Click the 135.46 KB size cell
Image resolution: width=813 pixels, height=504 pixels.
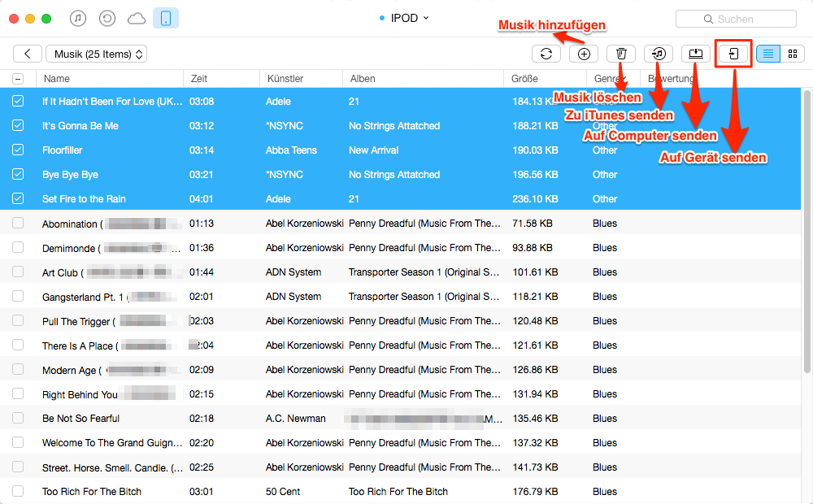[535, 419]
